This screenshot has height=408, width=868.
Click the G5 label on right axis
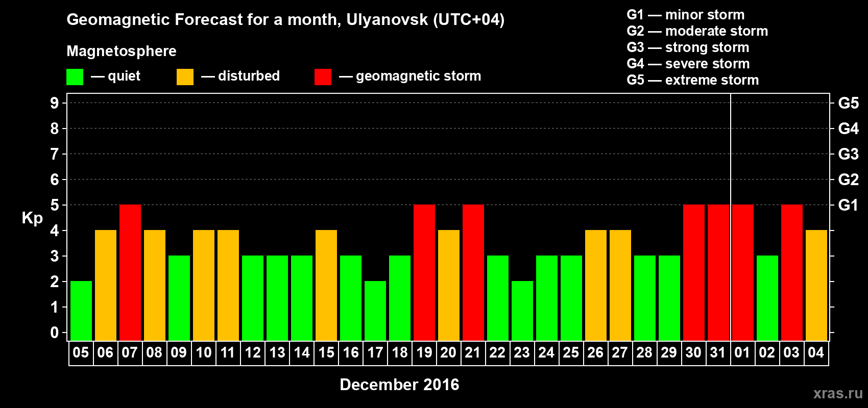click(x=849, y=103)
